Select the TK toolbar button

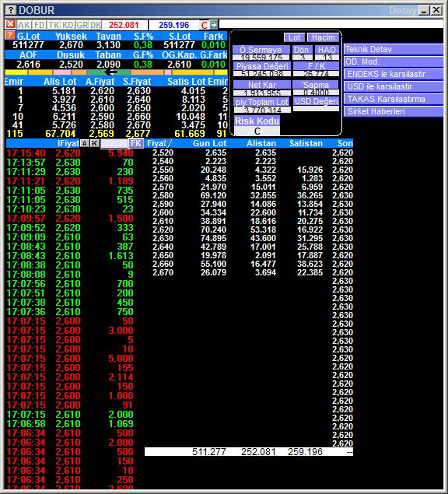54,25
